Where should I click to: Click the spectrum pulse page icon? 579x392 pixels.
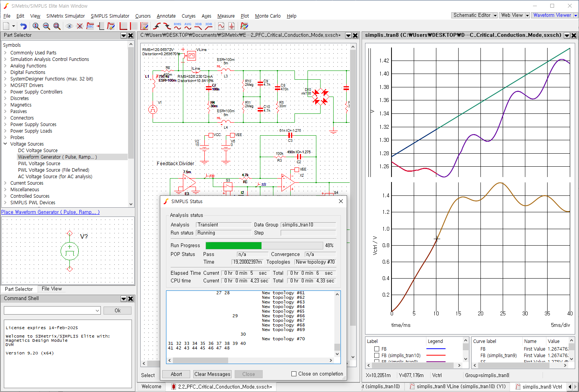(232, 26)
